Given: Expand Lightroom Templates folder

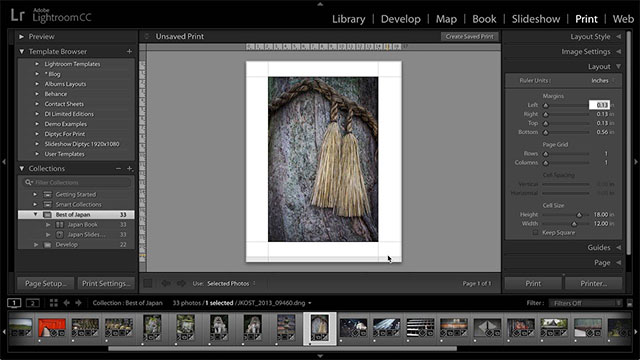Looking at the screenshot, I should point(37,64).
